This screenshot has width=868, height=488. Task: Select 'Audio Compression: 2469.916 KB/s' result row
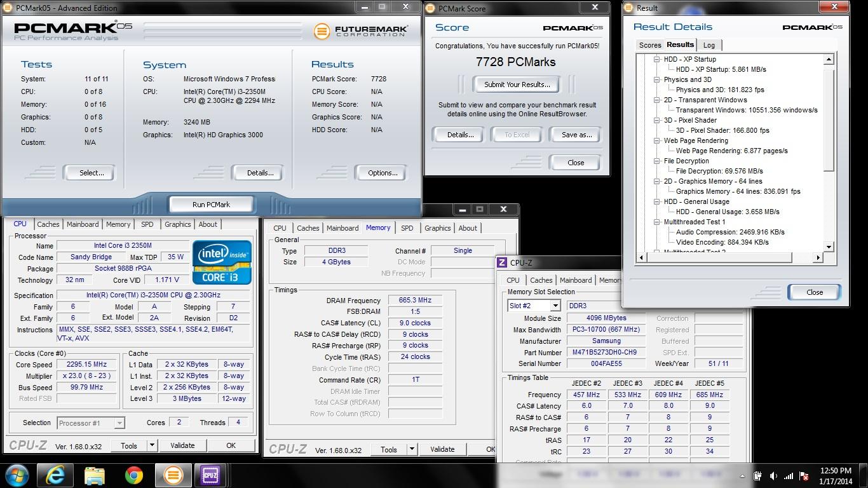(730, 232)
